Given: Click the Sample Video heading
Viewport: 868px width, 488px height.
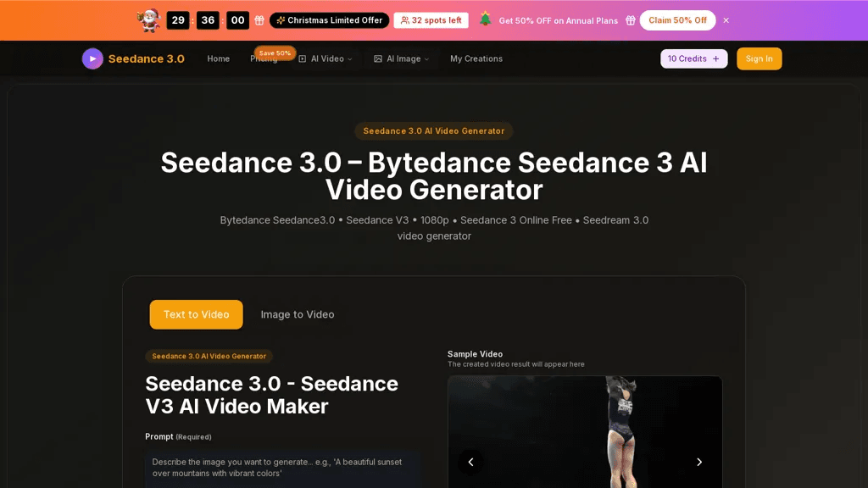Looking at the screenshot, I should (x=475, y=354).
